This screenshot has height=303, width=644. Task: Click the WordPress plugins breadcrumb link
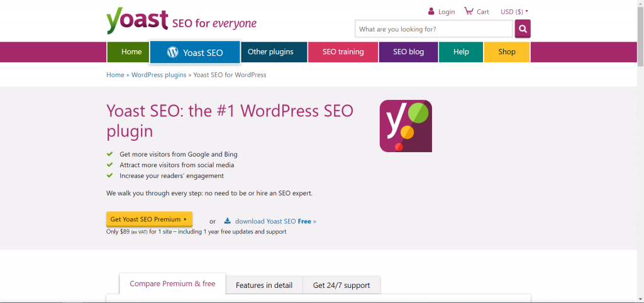click(158, 75)
